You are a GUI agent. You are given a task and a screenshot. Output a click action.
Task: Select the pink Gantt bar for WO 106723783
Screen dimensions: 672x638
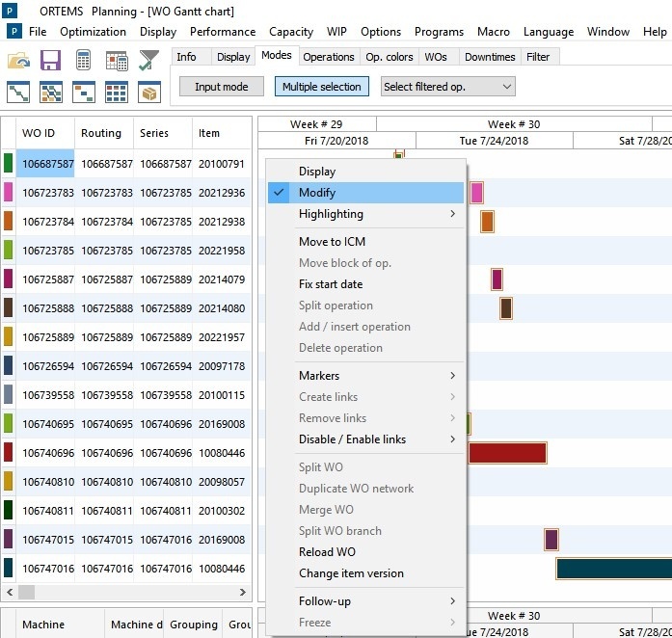click(476, 193)
